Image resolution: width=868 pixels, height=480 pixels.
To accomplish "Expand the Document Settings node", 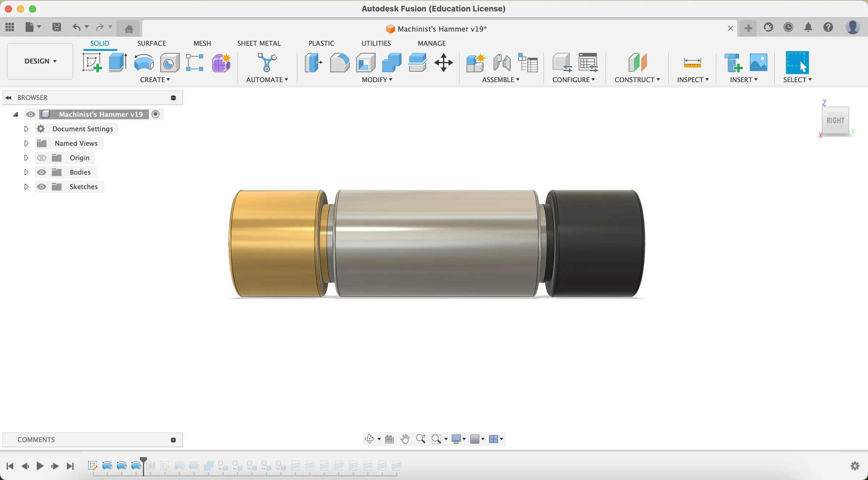I will 26,129.
